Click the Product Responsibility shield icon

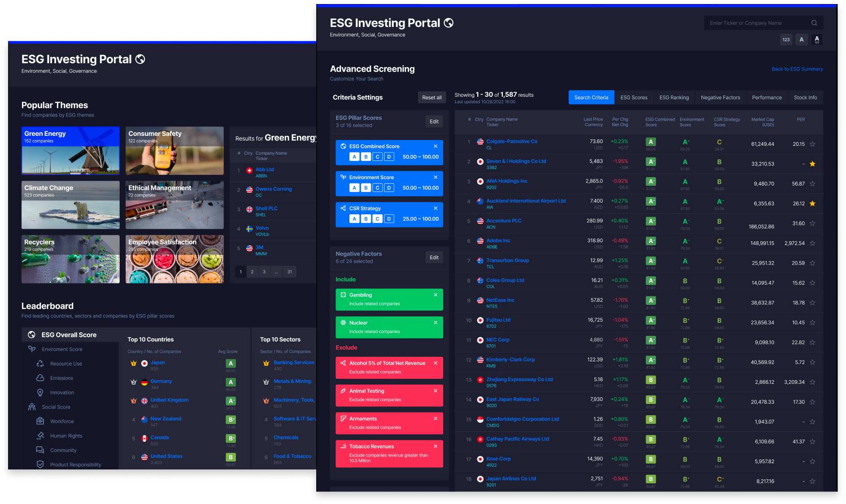40,465
